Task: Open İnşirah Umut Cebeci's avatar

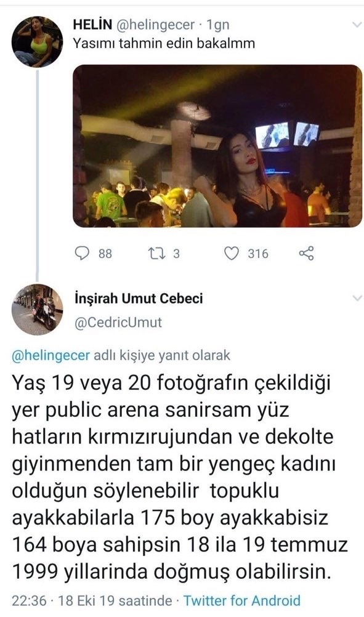Action: 38,310
